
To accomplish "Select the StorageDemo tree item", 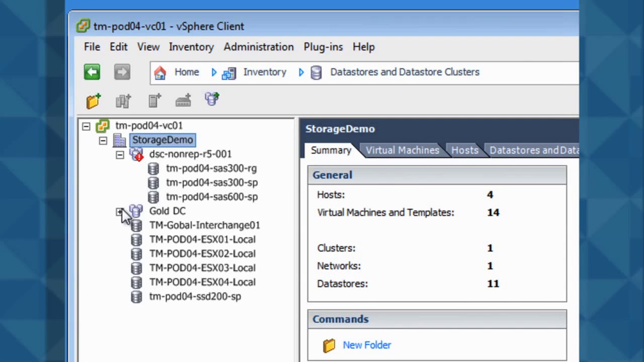I will [x=163, y=140].
